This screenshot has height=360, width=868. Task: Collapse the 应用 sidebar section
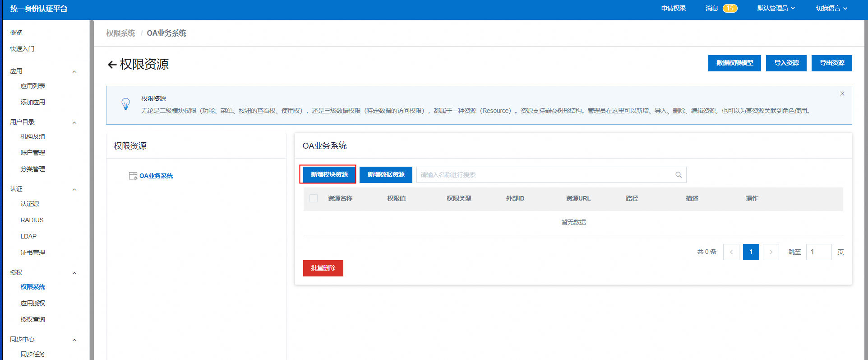(74, 71)
